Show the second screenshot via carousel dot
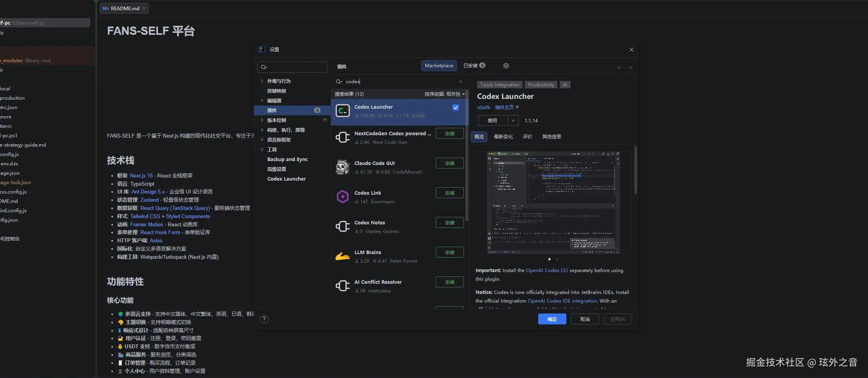868x378 pixels. tap(557, 259)
